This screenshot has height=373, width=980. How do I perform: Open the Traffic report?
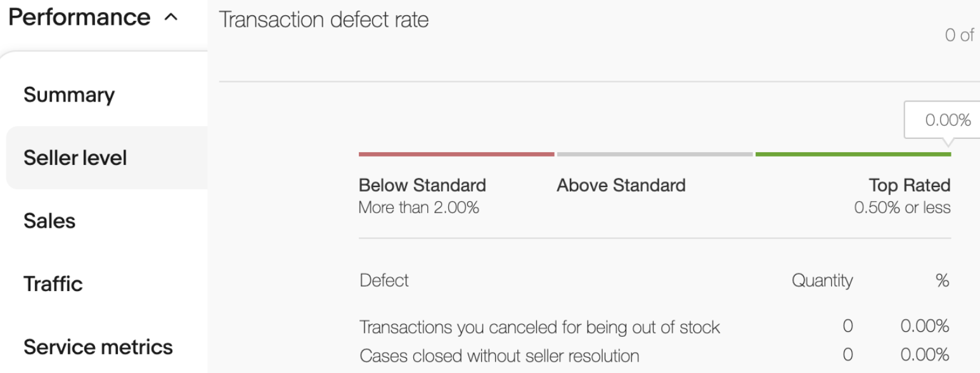pos(53,284)
